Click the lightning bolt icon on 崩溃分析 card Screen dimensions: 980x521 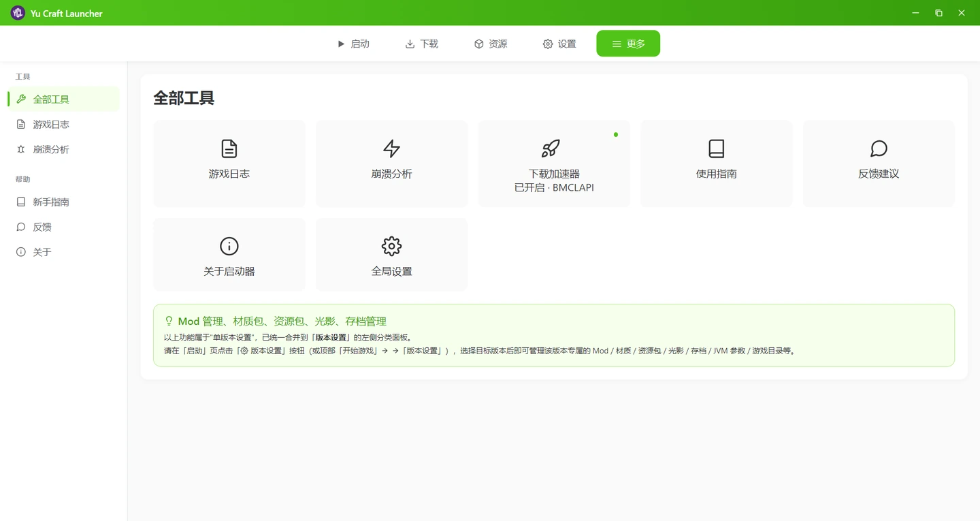pos(392,148)
